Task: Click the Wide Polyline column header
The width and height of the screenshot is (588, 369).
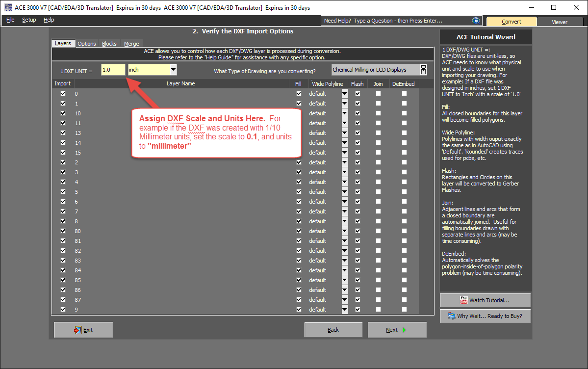Action: pos(328,84)
